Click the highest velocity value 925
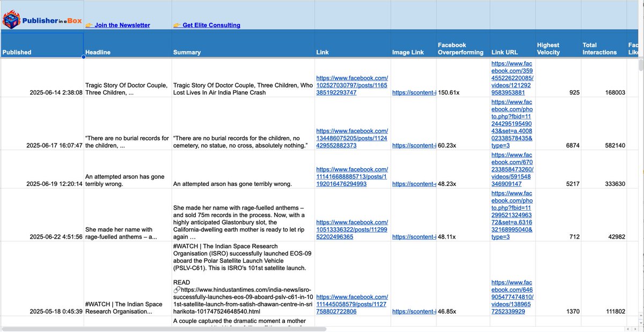The height and width of the screenshot is (332, 644). 574,92
